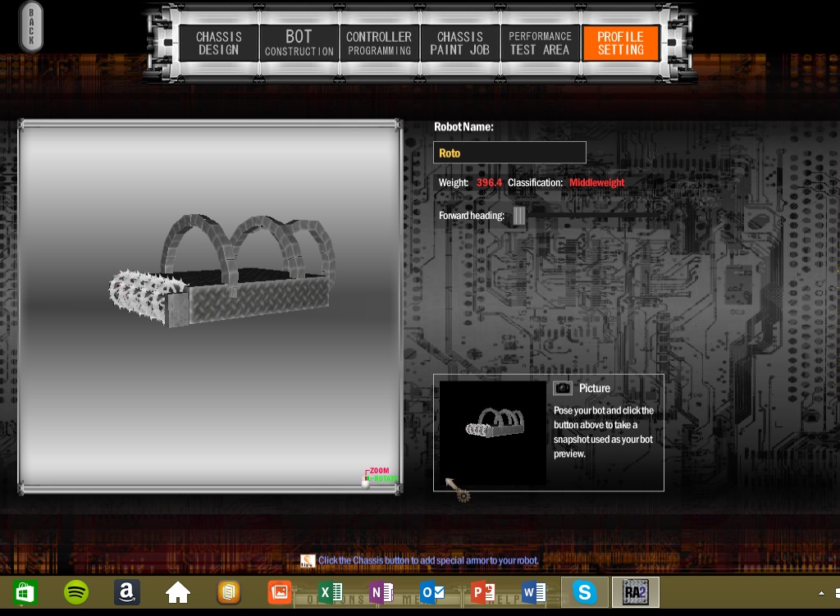Select the Chassis Paint Job tab
840x616 pixels.
459,43
